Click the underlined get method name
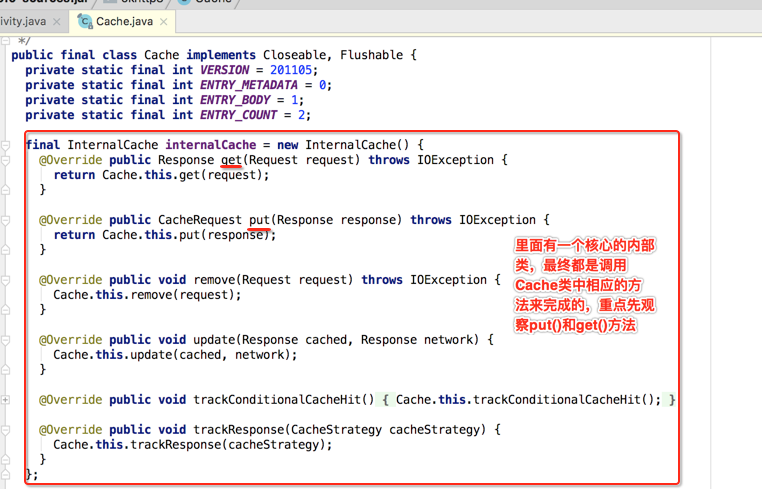This screenshot has height=489, width=762. (x=231, y=160)
